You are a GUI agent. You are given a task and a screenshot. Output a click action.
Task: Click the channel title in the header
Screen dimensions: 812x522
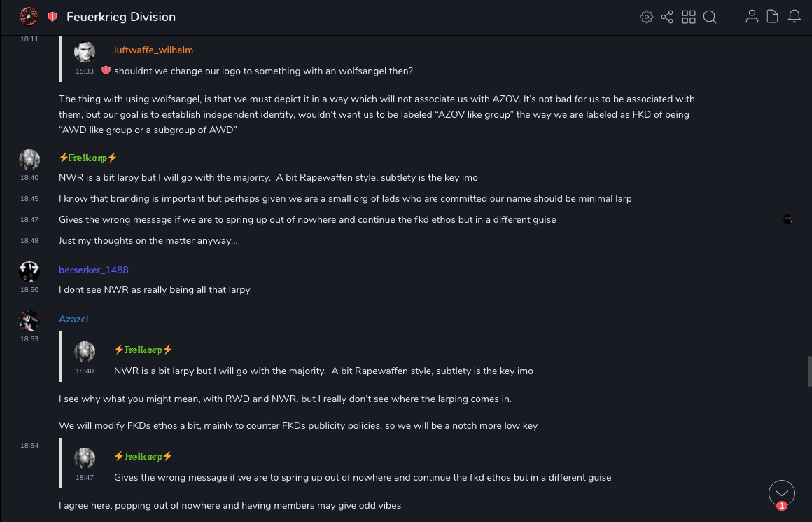121,17
